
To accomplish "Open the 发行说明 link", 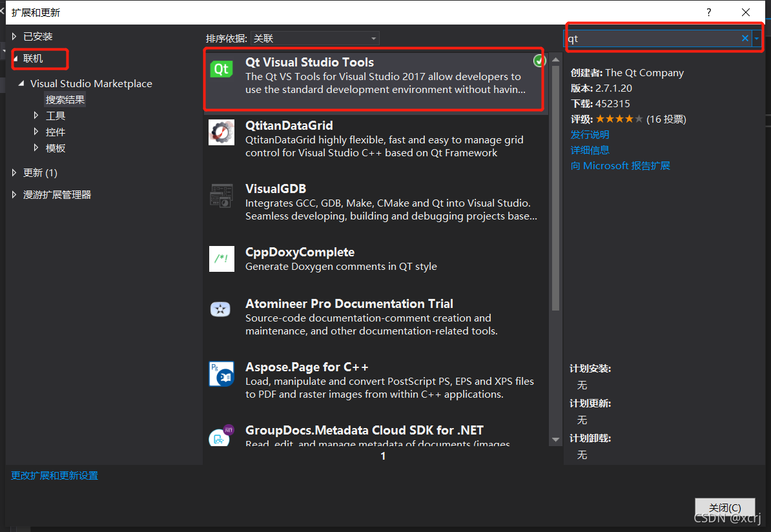I will click(590, 135).
